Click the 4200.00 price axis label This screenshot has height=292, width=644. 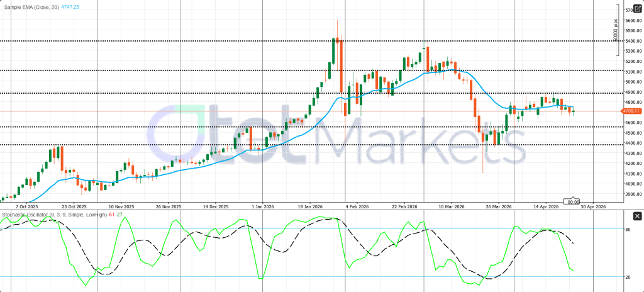pyautogui.click(x=633, y=164)
